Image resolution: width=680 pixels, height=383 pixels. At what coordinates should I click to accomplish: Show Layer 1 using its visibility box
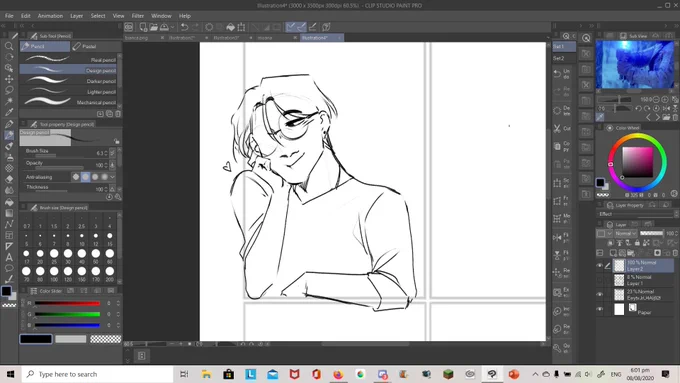point(600,280)
